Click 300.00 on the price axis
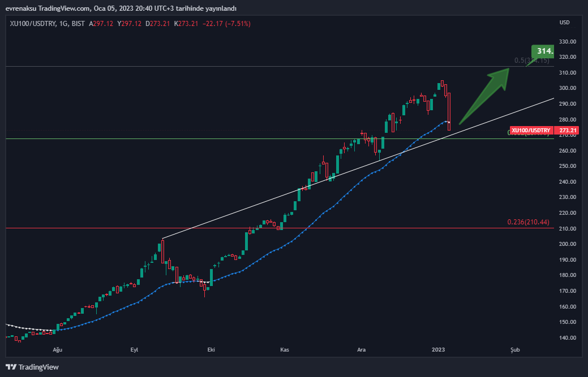588x377 pixels. (568, 88)
